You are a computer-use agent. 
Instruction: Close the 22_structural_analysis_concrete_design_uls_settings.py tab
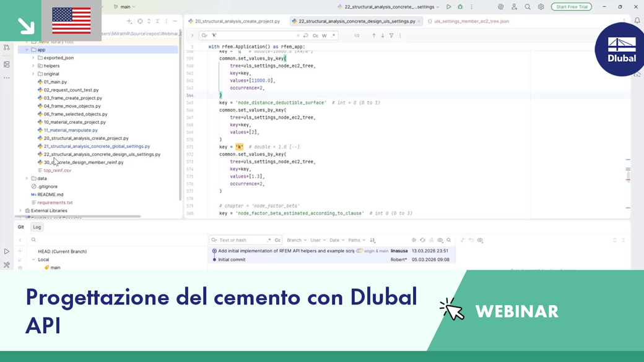tap(419, 21)
